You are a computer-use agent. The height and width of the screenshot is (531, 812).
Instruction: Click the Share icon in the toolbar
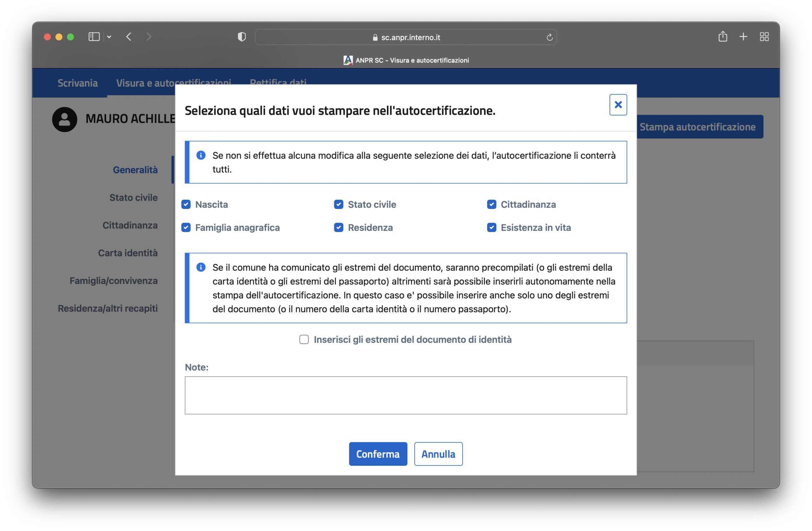tap(723, 36)
